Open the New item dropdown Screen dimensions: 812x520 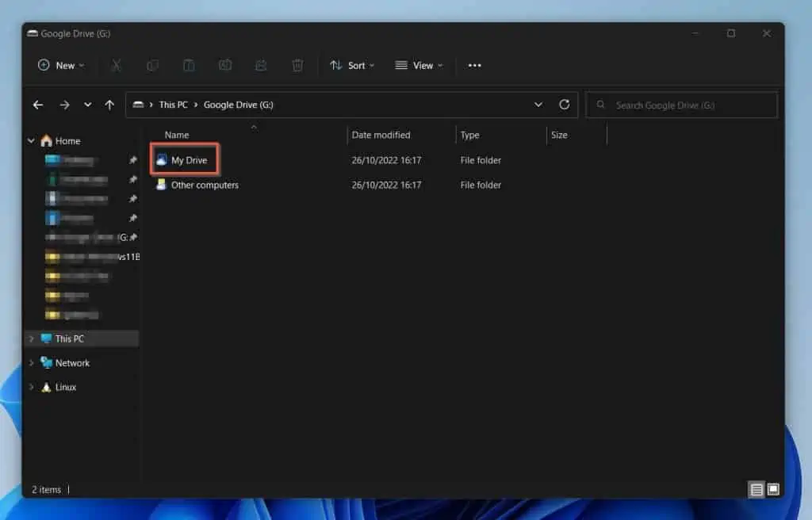(61, 65)
